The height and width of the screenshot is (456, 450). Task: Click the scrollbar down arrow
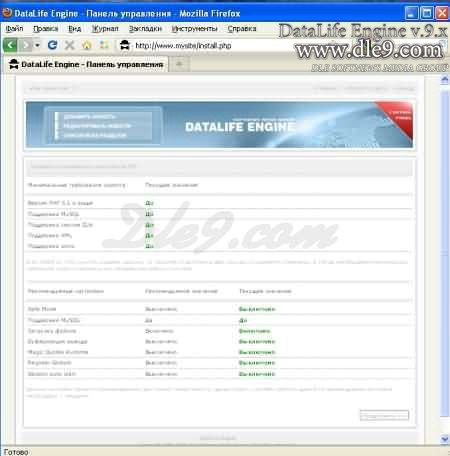pyautogui.click(x=445, y=439)
